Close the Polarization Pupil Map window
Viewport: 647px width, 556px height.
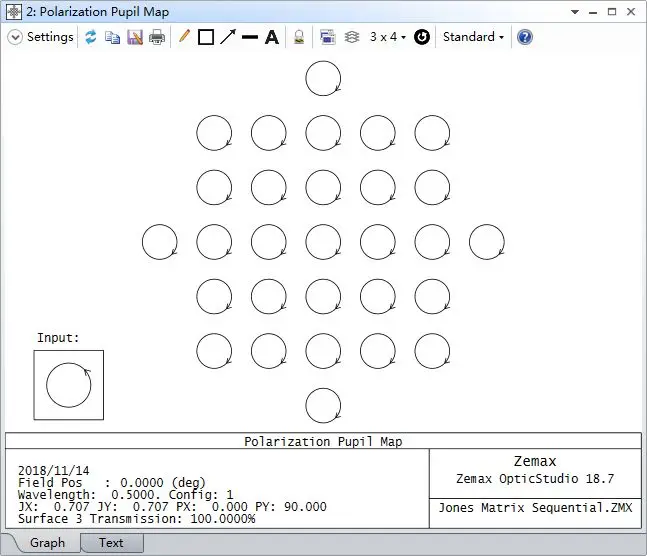coord(631,12)
